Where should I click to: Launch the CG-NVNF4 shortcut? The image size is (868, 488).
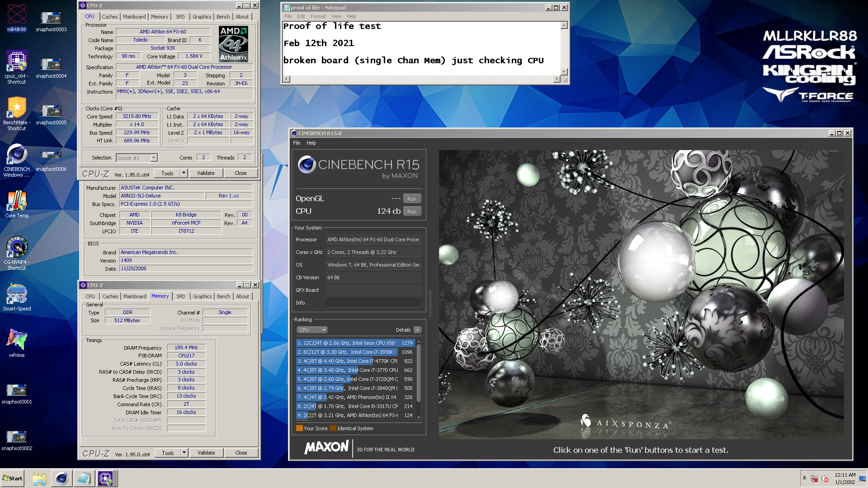17,253
